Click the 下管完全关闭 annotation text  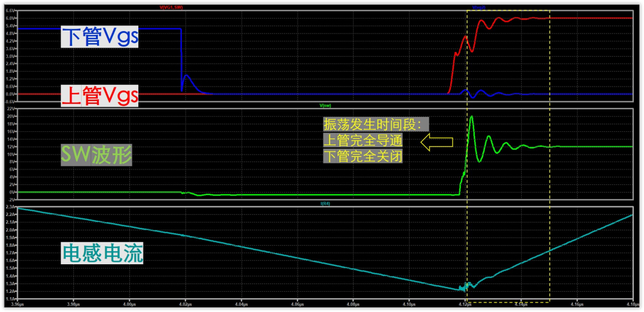tap(363, 157)
